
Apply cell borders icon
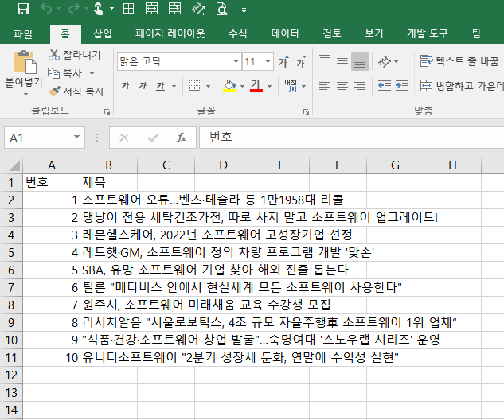194,86
